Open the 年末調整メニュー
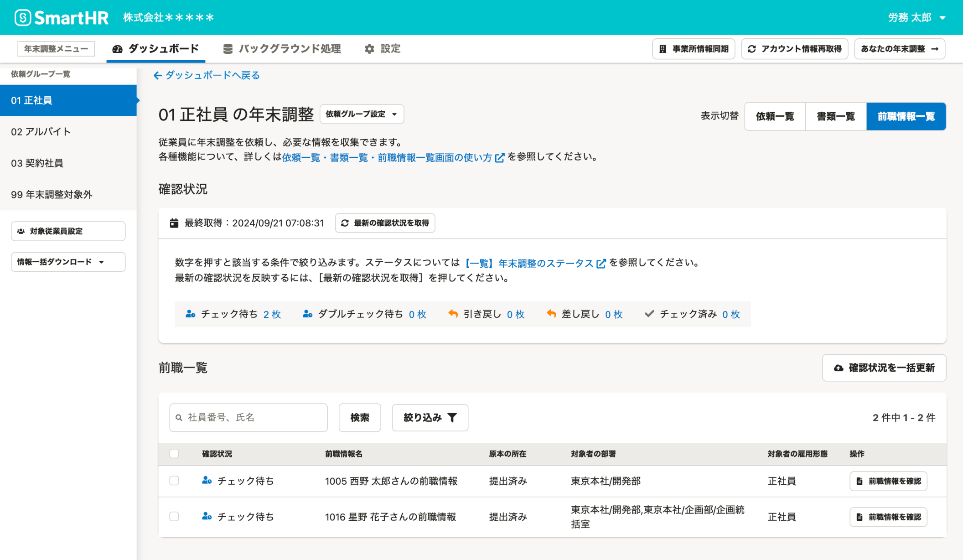The height and width of the screenshot is (560, 963). [56, 49]
